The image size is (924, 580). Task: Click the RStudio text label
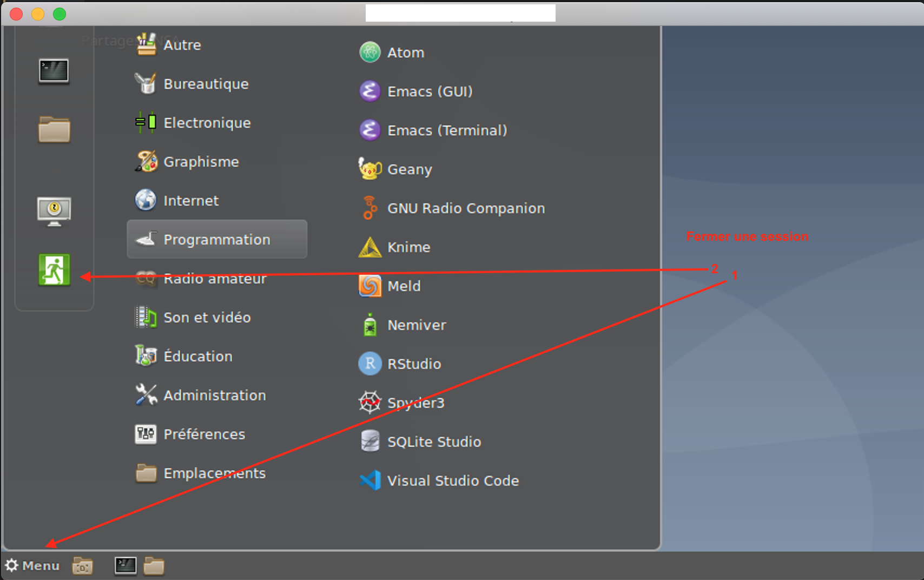click(414, 364)
